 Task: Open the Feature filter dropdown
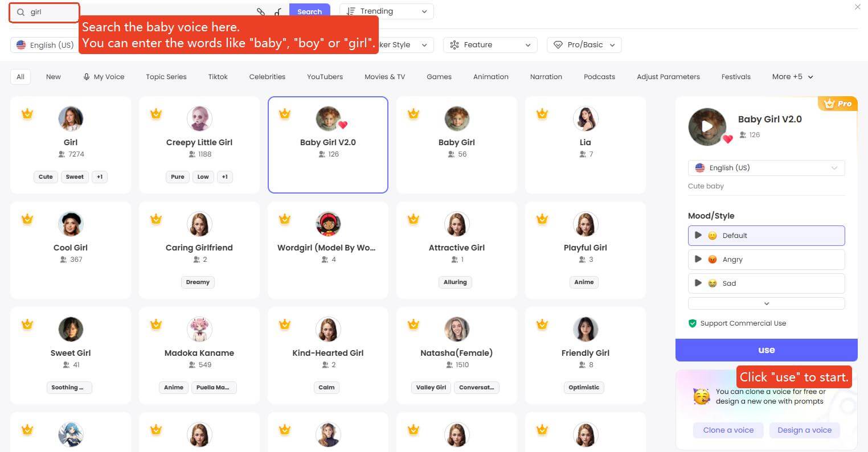pos(490,45)
